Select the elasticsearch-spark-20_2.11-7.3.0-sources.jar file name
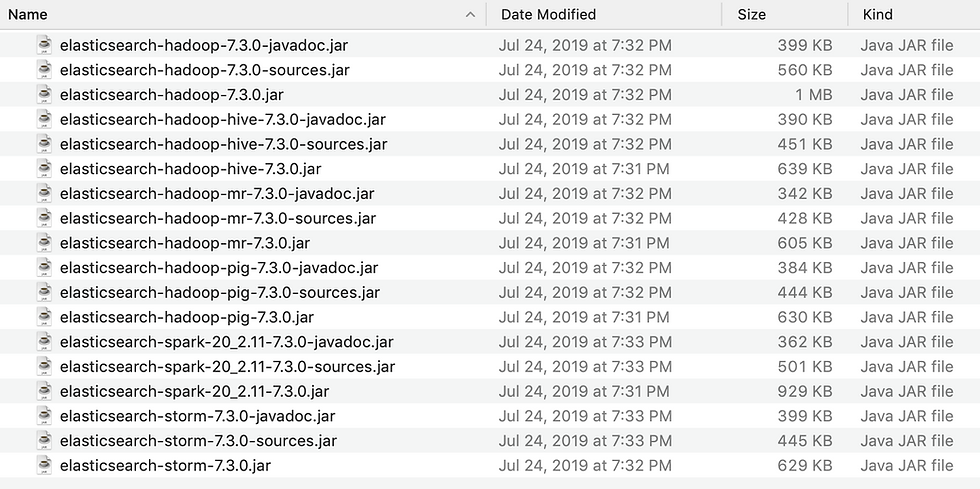The height and width of the screenshot is (489, 980). click(x=228, y=366)
